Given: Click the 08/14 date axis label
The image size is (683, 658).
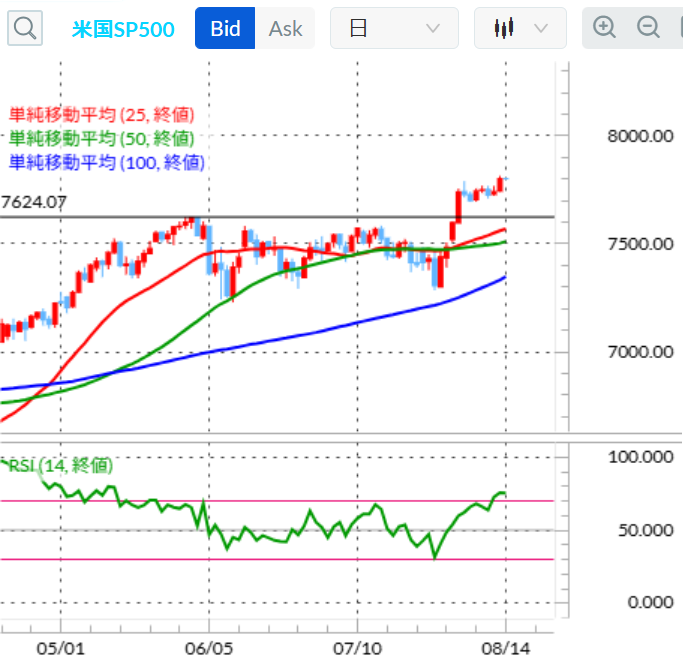Looking at the screenshot, I should [x=506, y=648].
